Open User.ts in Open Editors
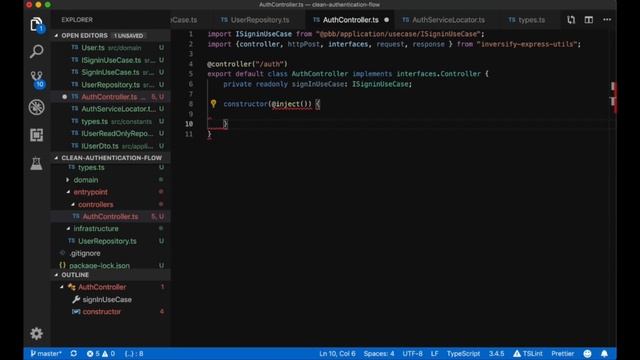Image resolution: width=640 pixels, height=360 pixels. 110,48
